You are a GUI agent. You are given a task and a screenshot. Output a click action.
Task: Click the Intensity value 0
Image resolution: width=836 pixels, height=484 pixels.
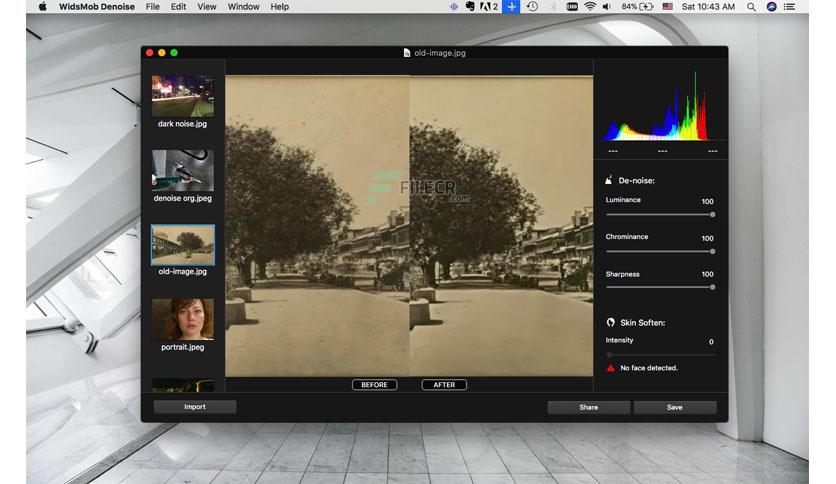tap(711, 342)
